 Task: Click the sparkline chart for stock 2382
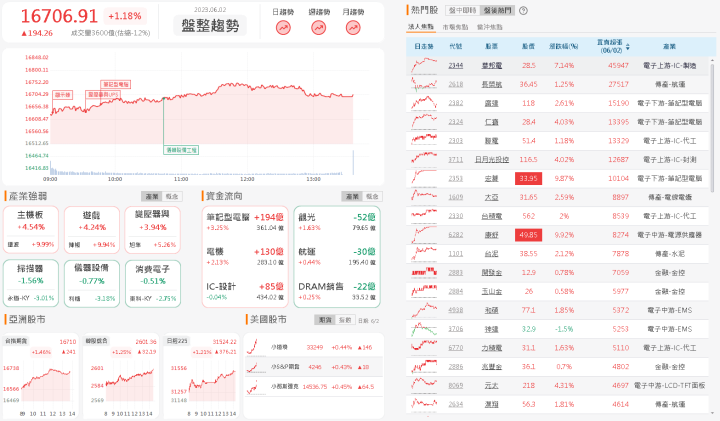click(424, 103)
